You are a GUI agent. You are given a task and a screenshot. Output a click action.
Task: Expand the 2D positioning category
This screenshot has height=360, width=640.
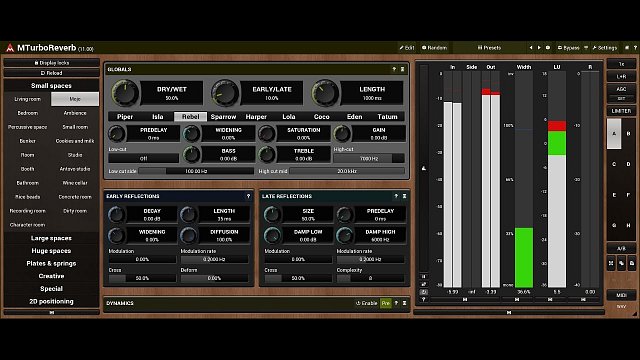click(51, 301)
